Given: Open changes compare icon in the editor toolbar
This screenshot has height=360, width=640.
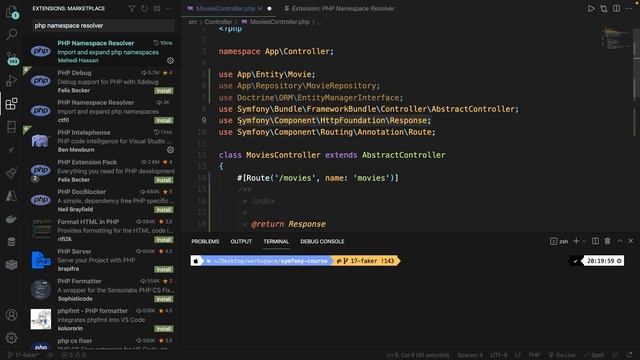Looking at the screenshot, I should click(x=604, y=9).
